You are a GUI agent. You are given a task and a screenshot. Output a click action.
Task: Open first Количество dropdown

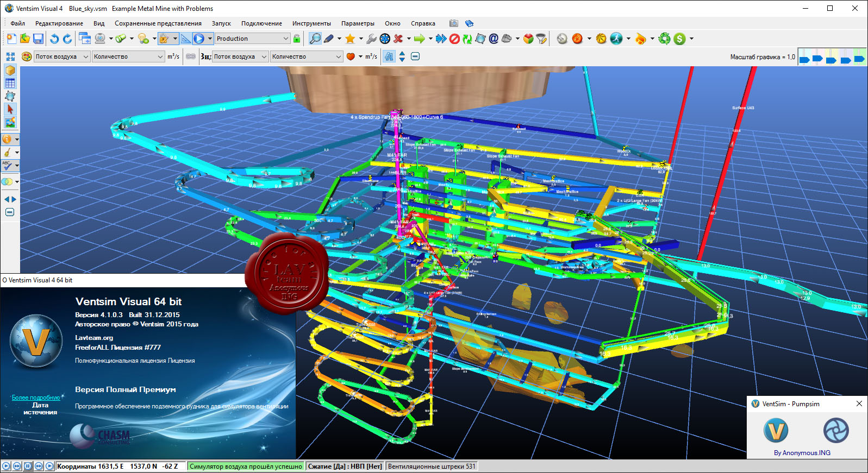click(x=128, y=56)
